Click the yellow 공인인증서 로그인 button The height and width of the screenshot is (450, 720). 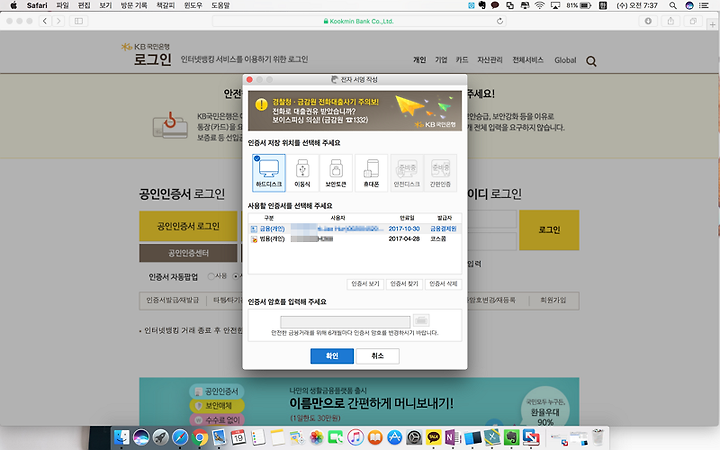click(188, 226)
